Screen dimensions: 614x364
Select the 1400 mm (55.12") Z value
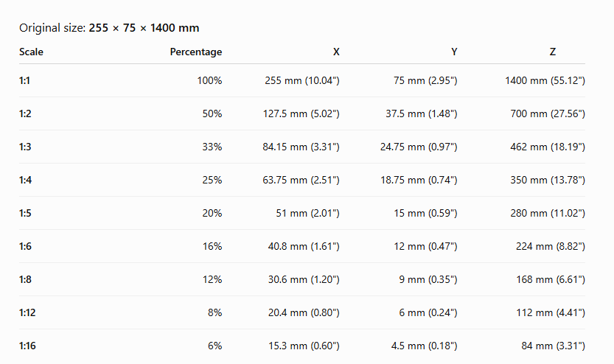tap(545, 80)
